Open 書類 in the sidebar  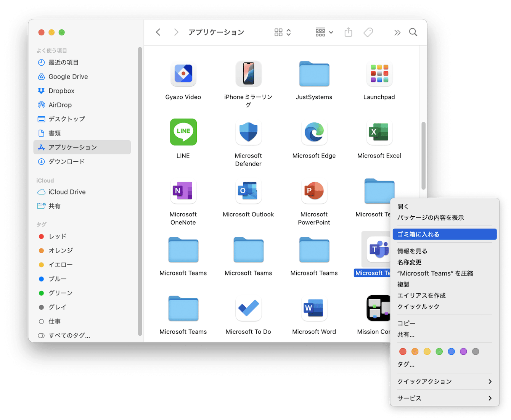tap(82, 133)
